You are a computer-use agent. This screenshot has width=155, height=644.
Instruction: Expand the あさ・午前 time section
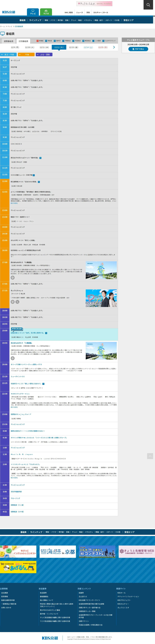tap(8, 54)
